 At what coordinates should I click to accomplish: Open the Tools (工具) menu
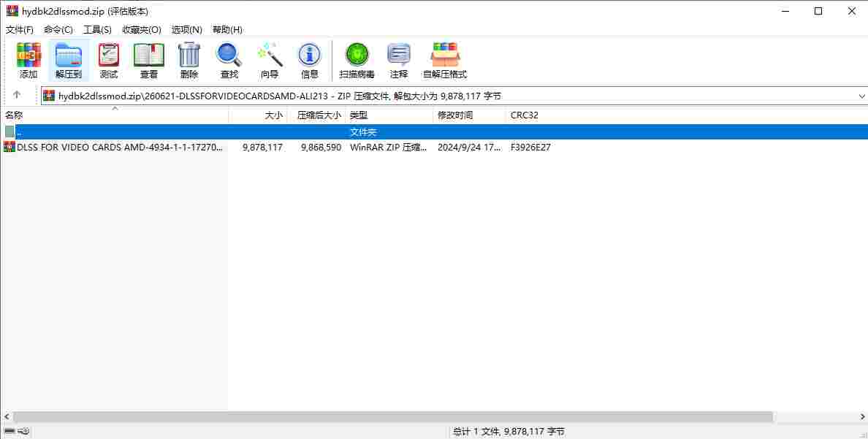pyautogui.click(x=97, y=29)
